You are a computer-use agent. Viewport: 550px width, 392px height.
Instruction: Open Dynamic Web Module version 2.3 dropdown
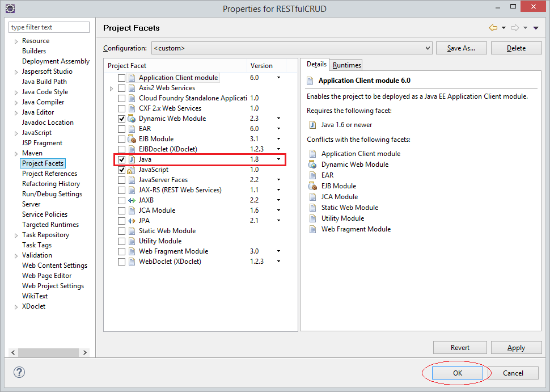(278, 119)
